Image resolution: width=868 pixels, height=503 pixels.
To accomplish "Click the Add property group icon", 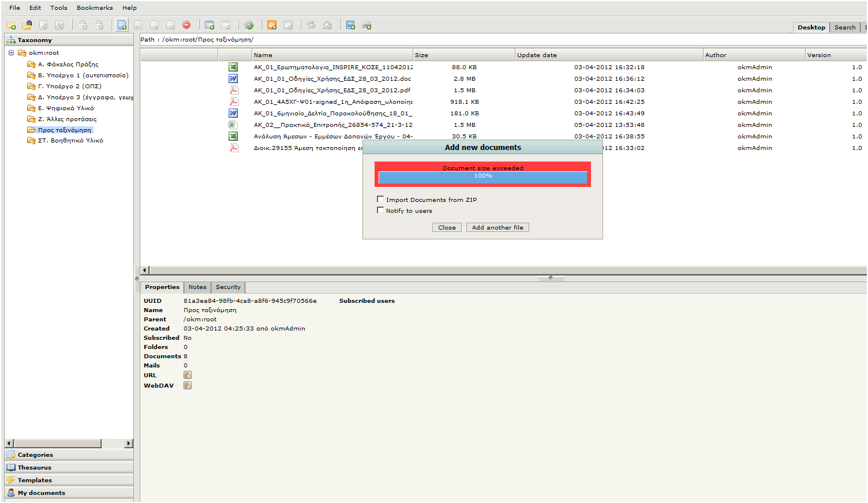I will [x=209, y=25].
